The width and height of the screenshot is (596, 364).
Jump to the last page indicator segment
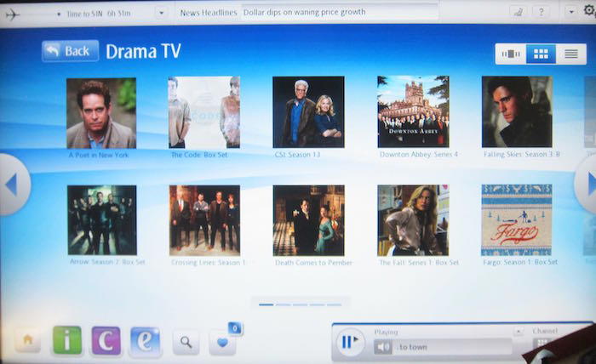point(334,304)
